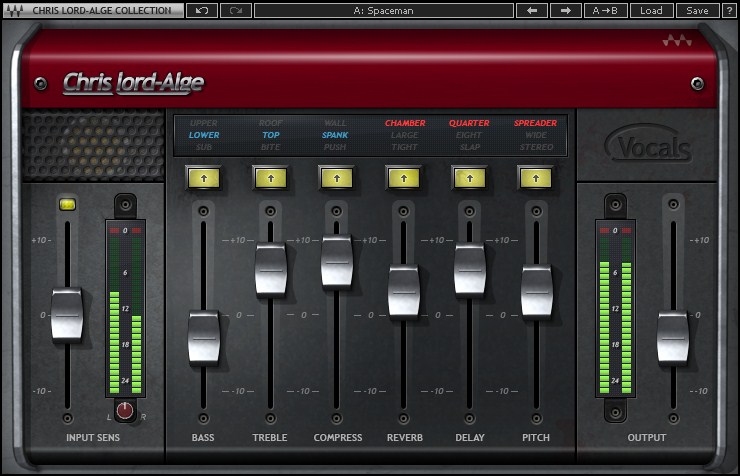Click the red L/R knob below input meter

coord(125,410)
